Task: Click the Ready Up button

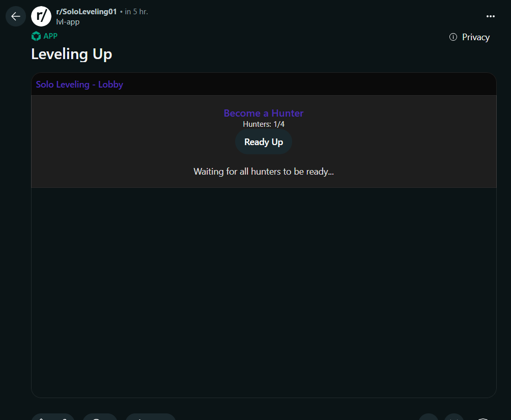Action: click(263, 142)
